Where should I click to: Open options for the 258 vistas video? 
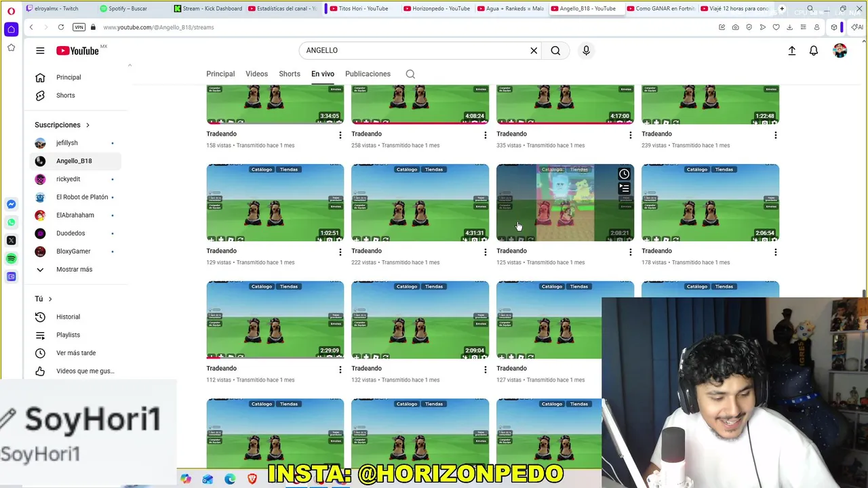[485, 135]
